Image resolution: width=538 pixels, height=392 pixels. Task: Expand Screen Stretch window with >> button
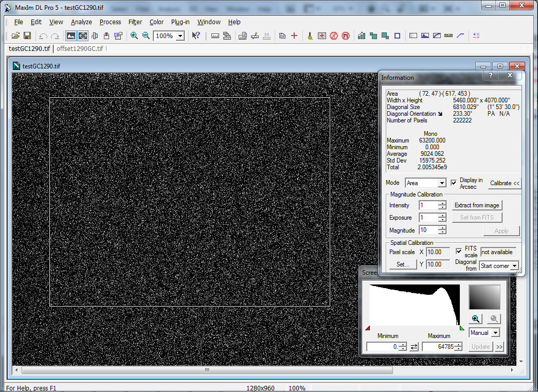499,347
